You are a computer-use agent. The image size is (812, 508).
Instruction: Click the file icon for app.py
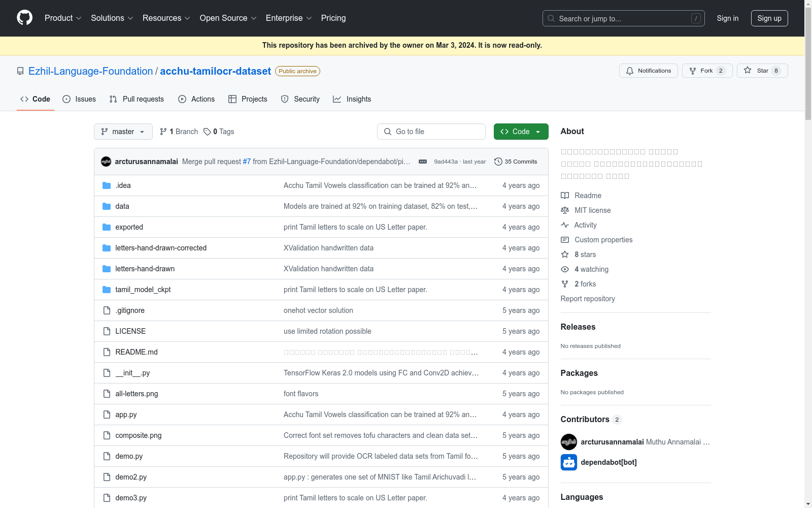[x=107, y=415]
